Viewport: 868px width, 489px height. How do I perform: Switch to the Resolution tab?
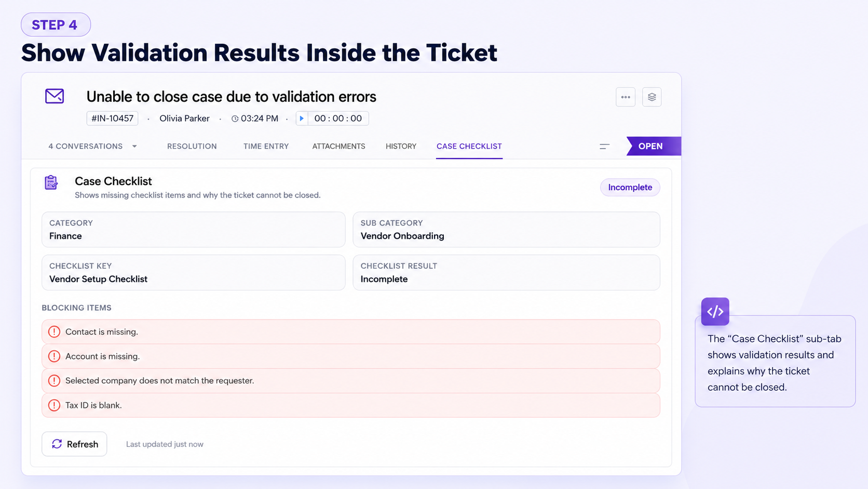192,147
